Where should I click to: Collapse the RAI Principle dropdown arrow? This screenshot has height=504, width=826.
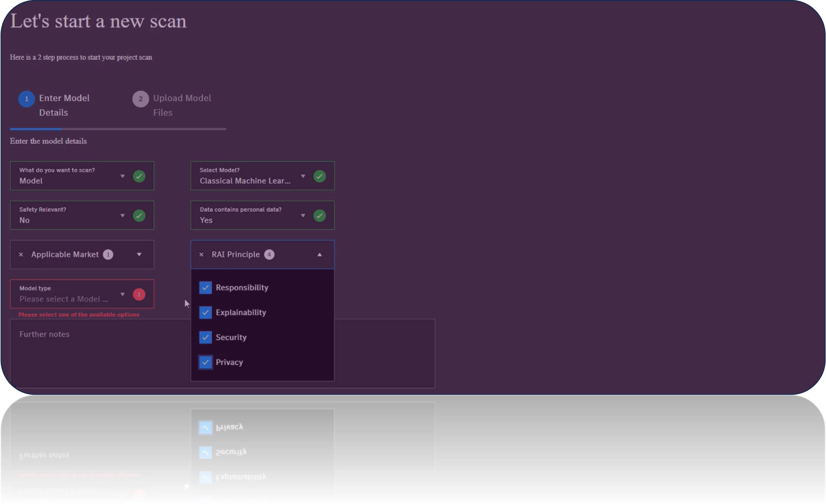[320, 255]
